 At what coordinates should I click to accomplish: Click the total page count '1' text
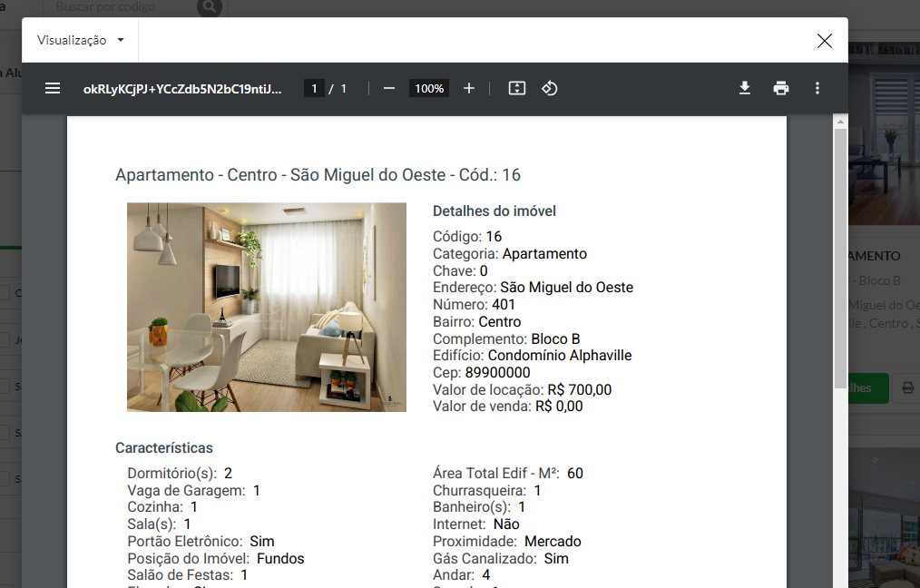[x=344, y=89]
